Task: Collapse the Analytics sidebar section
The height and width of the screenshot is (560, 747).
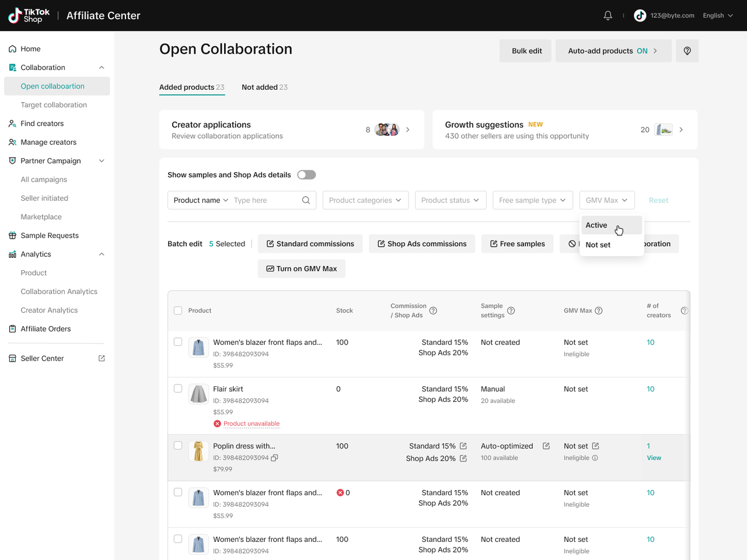Action: tap(102, 254)
